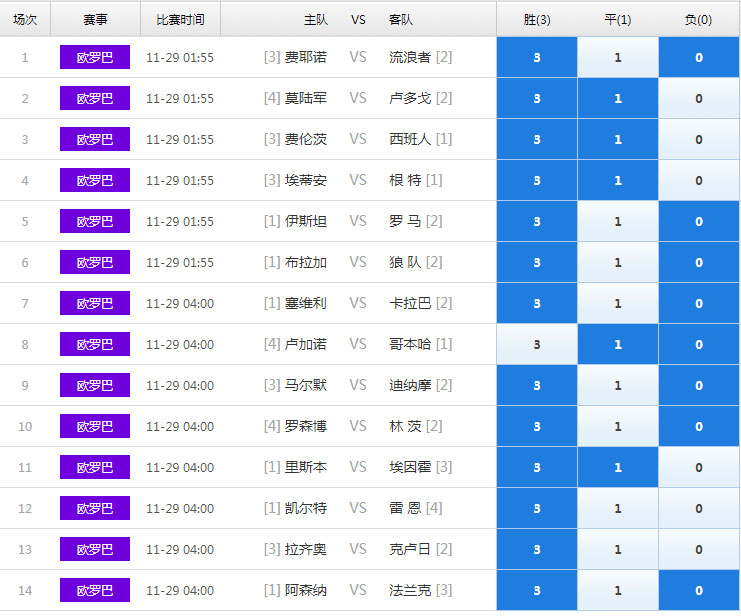This screenshot has width=741, height=616.
Task: Toggle loss (0) for 马尔默 vs 迪纳摩
Action: (x=698, y=385)
